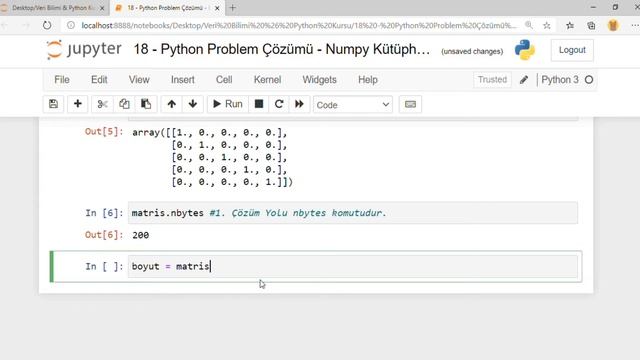This screenshot has width=640, height=360.
Task: Switch to the Desktop/Veri Bilimi browser tab
Action: pos(52,8)
